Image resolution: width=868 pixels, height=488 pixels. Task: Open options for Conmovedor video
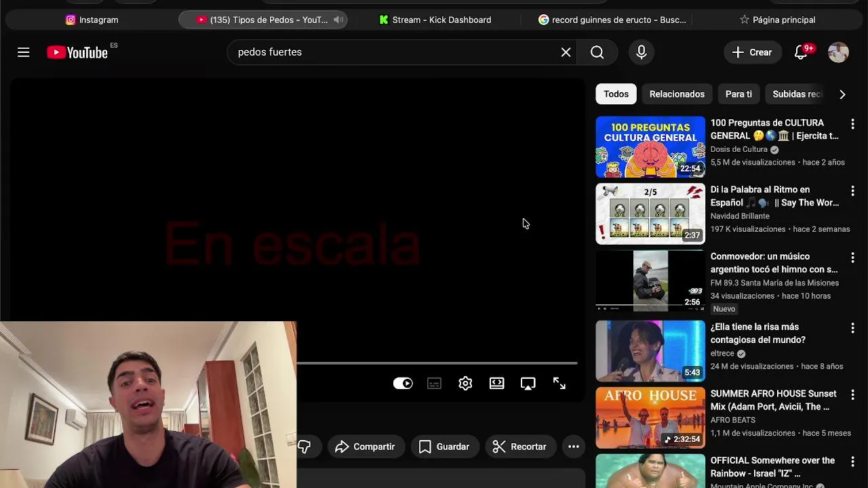[x=852, y=258]
